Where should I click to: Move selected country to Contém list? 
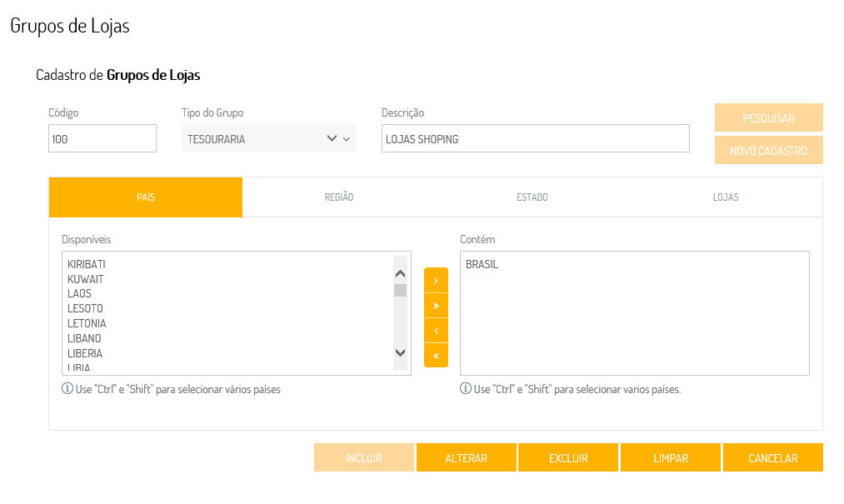[x=436, y=281]
